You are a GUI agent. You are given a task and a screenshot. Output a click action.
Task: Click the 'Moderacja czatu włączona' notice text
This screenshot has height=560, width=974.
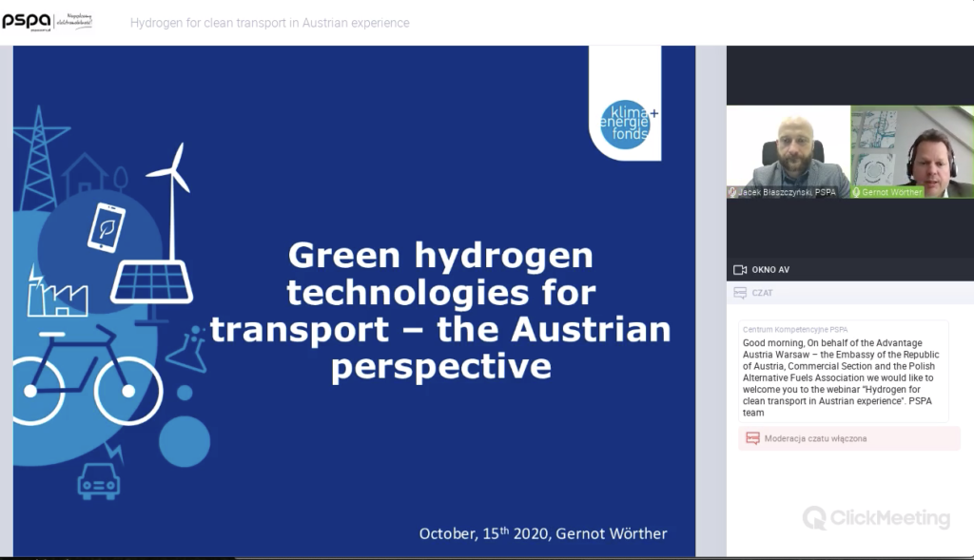pyautogui.click(x=815, y=438)
